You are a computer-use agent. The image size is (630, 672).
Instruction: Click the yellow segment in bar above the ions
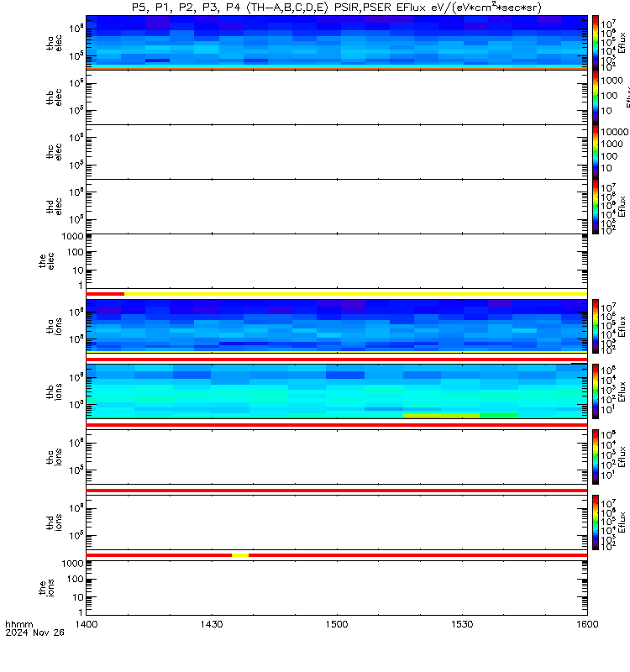(240, 555)
